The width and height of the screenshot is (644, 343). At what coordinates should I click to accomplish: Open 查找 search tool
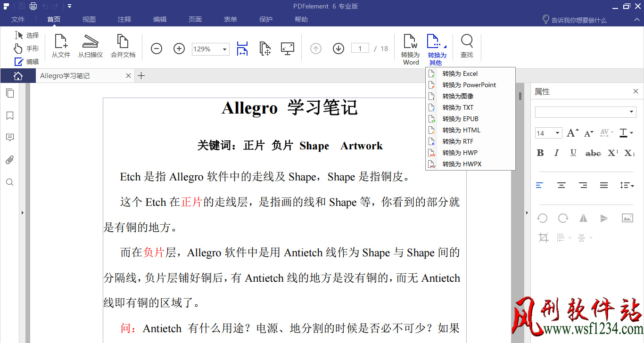467,46
